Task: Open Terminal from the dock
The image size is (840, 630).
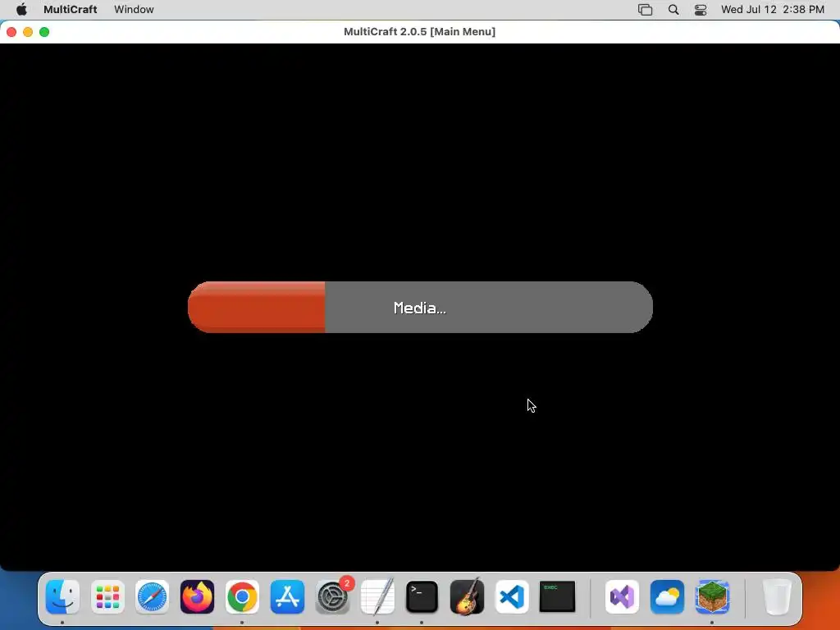Action: (x=422, y=596)
